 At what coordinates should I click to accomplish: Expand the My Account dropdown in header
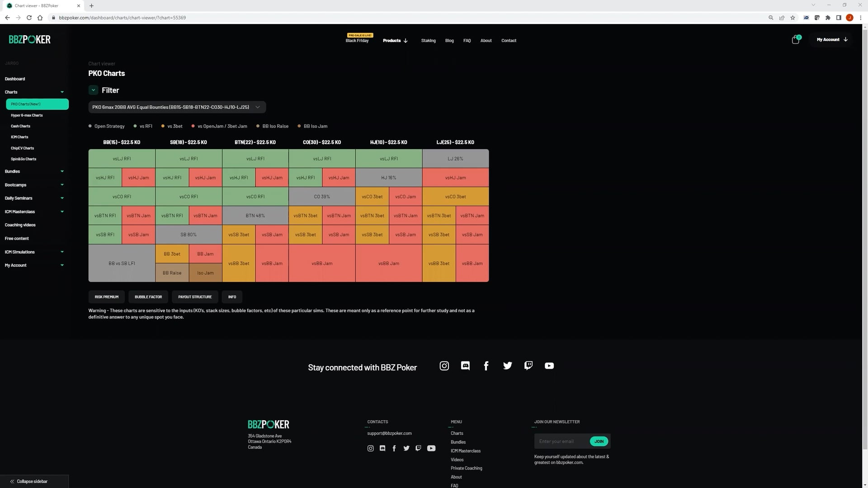pos(831,39)
